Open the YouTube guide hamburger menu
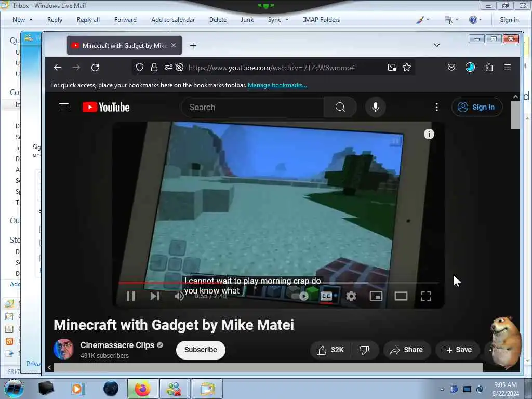Viewport: 532px width, 399px height. pos(64,107)
